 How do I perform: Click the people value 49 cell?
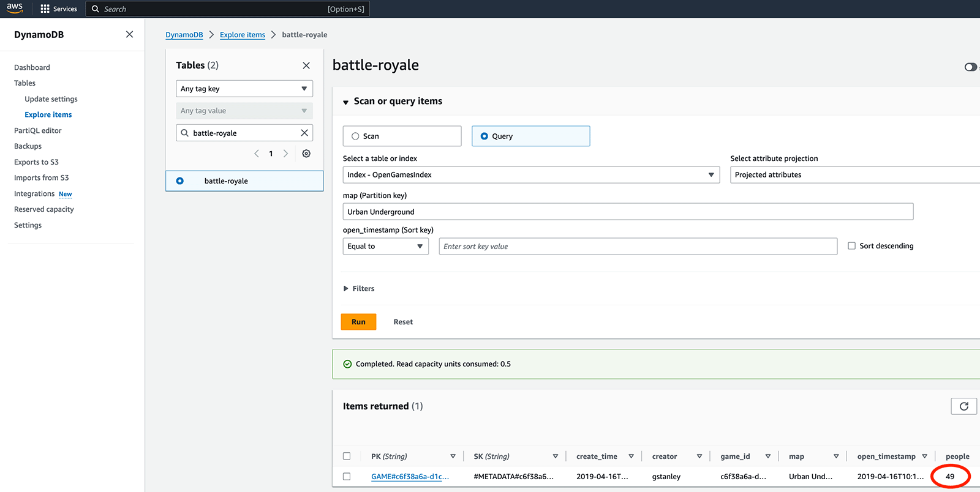(950, 477)
